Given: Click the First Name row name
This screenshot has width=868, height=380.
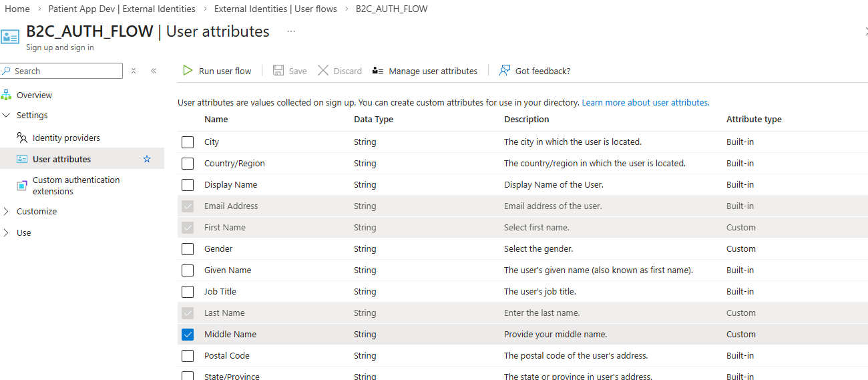Looking at the screenshot, I should tap(225, 228).
